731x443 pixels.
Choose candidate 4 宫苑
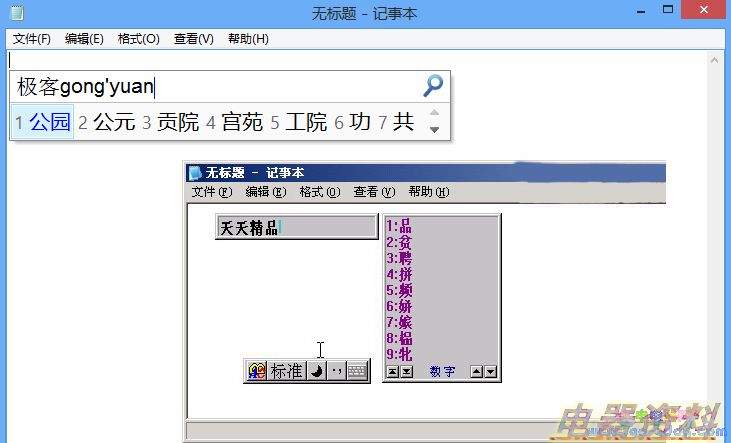coord(235,122)
